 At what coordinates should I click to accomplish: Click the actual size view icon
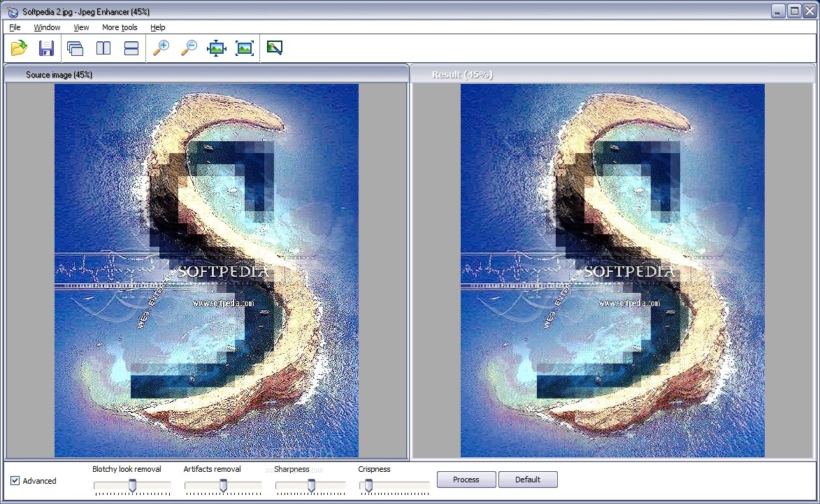tap(245, 48)
